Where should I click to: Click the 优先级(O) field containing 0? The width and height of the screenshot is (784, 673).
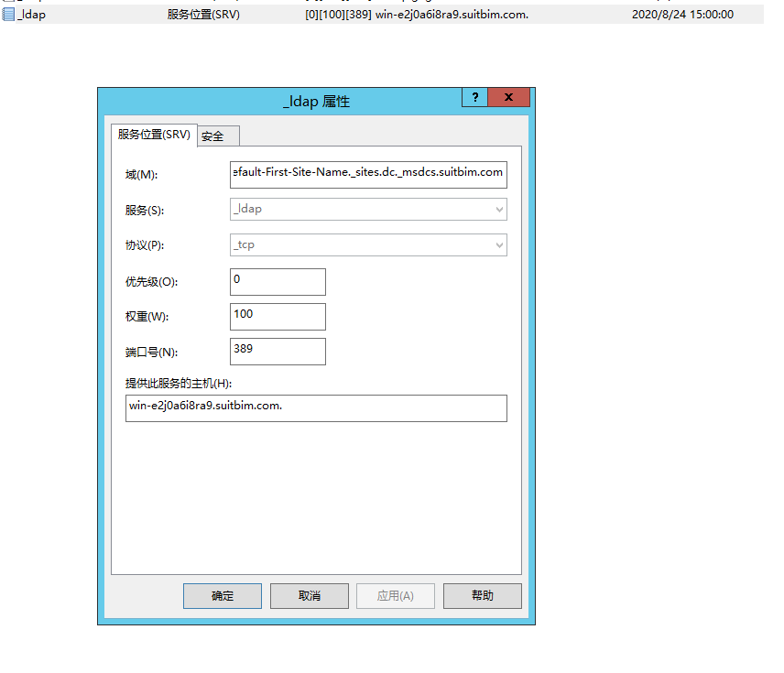point(278,281)
